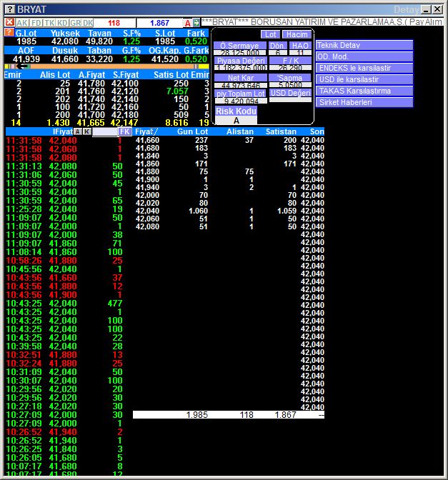
Task: Open Sirket Haberleri menu item
Action: click(364, 102)
